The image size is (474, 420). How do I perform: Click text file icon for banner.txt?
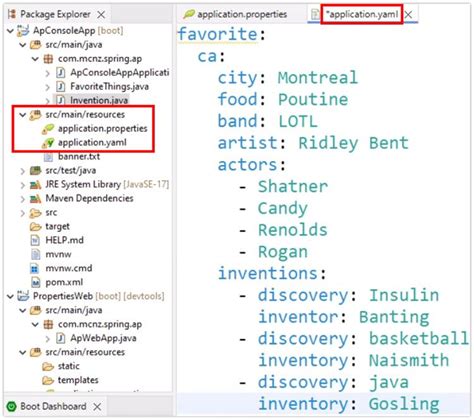point(48,157)
